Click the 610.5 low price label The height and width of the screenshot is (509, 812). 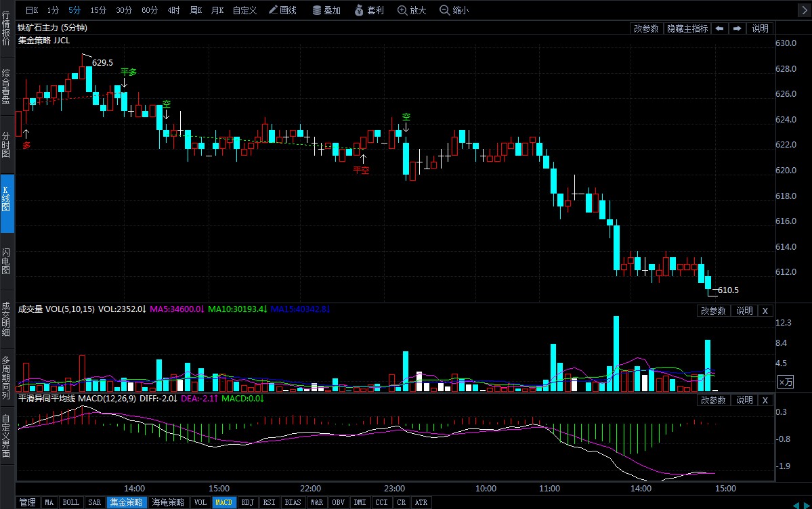tap(728, 290)
